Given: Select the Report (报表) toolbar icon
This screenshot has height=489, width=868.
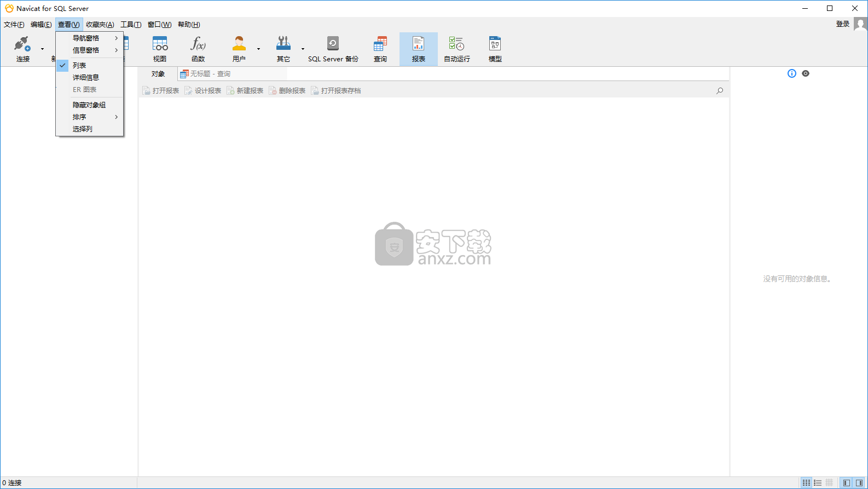Looking at the screenshot, I should (x=419, y=49).
